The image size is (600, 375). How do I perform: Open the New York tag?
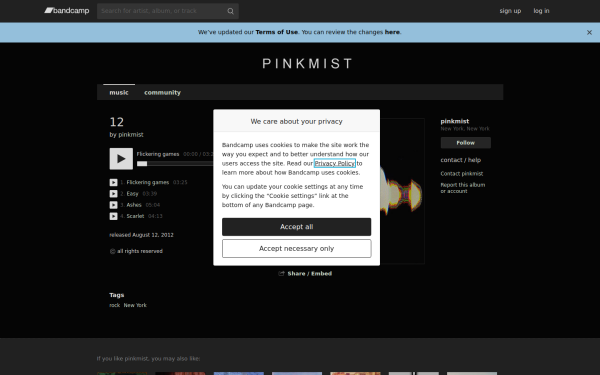point(135,305)
